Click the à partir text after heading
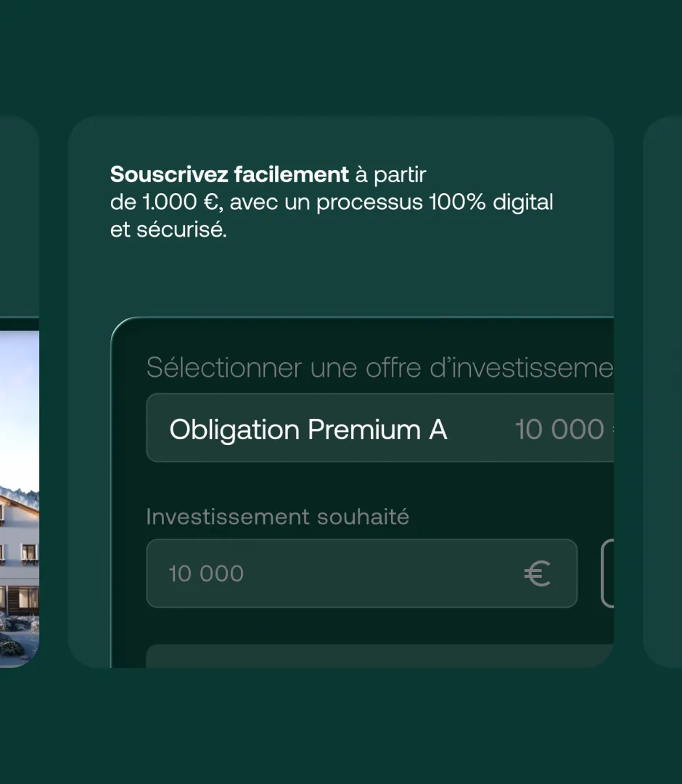The width and height of the screenshot is (682, 784). [x=391, y=174]
